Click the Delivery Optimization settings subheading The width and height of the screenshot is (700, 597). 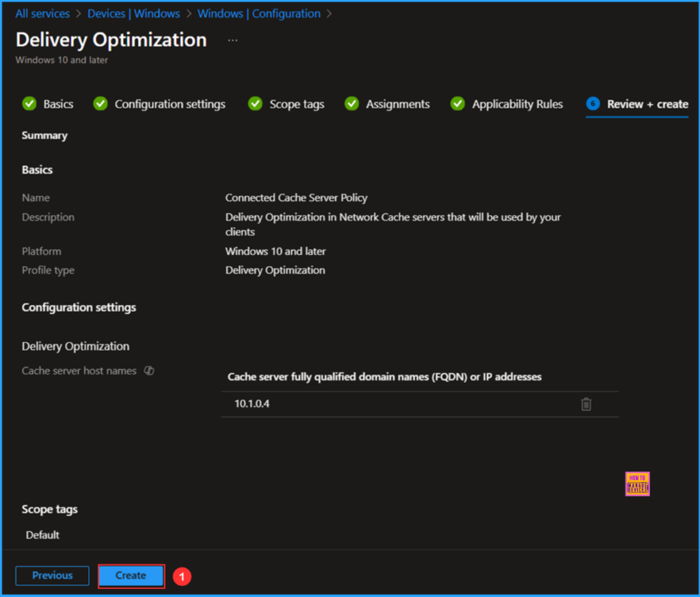75,347
